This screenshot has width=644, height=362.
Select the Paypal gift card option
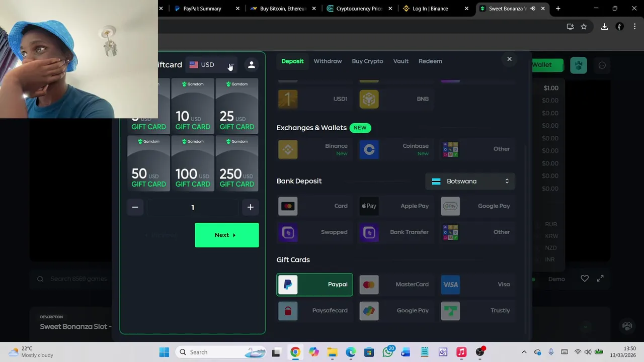314,285
